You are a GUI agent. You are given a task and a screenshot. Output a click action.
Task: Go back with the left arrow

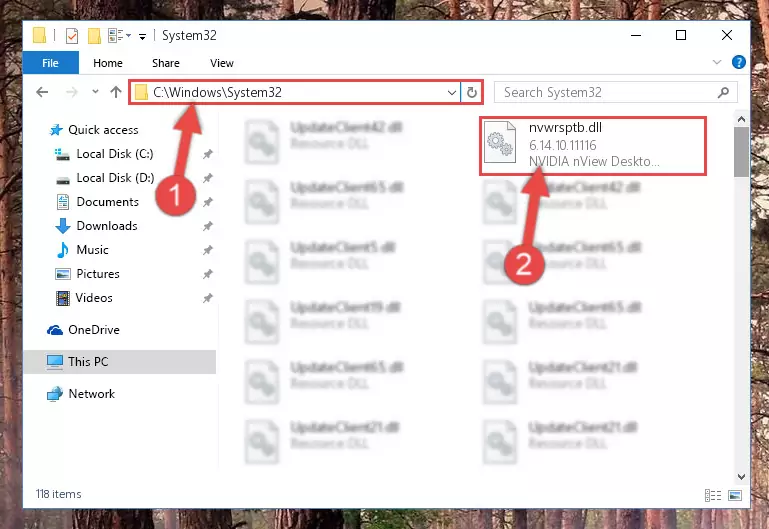[x=43, y=92]
